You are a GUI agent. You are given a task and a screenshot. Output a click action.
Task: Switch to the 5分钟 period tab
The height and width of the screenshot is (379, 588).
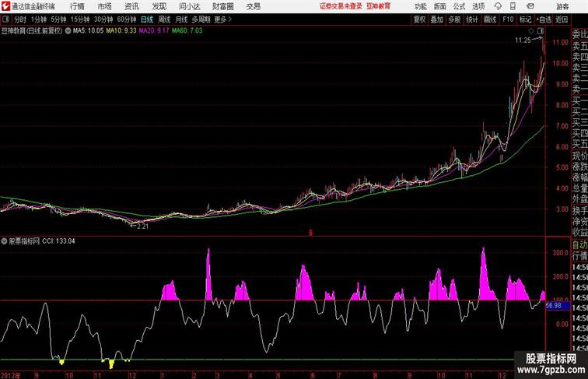(58, 19)
